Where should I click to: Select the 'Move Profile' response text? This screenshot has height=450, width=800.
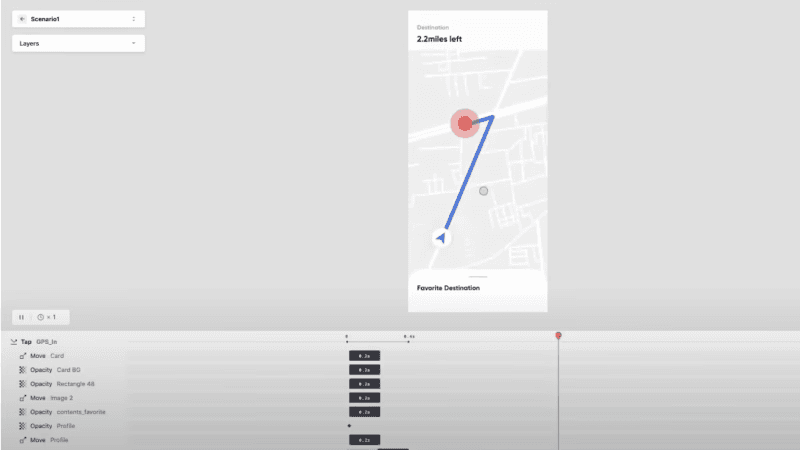click(x=49, y=440)
